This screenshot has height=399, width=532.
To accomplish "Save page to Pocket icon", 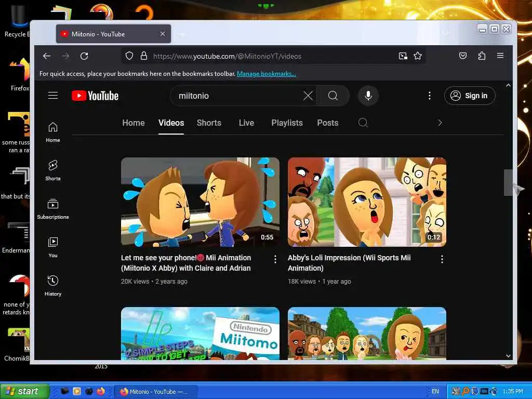I will (x=463, y=56).
